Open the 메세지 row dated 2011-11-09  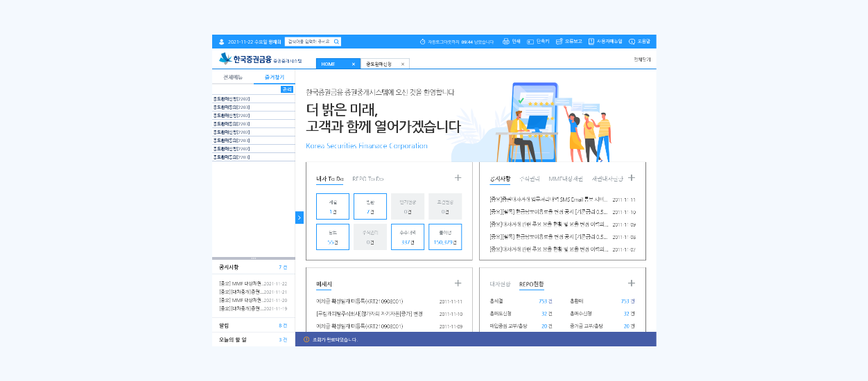tap(389, 326)
